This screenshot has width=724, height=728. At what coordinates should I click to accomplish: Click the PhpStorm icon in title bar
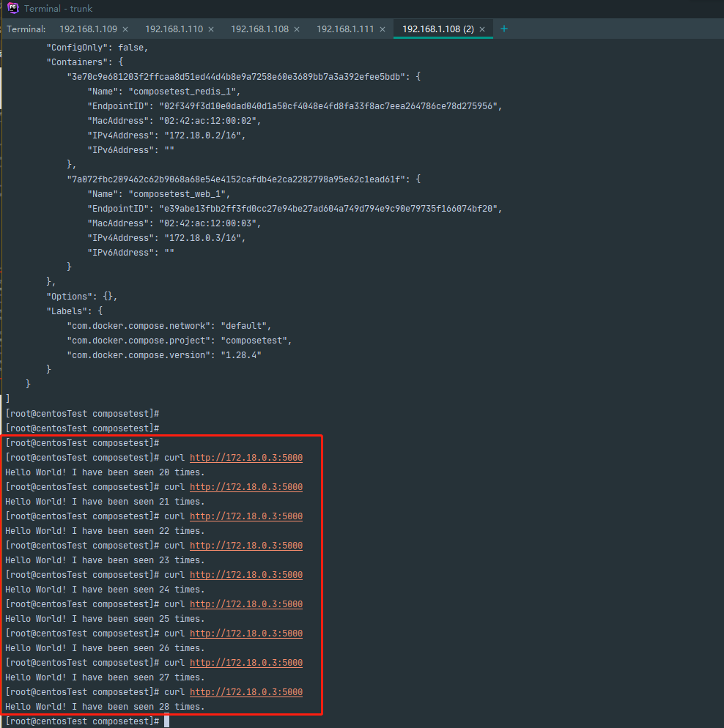point(12,8)
